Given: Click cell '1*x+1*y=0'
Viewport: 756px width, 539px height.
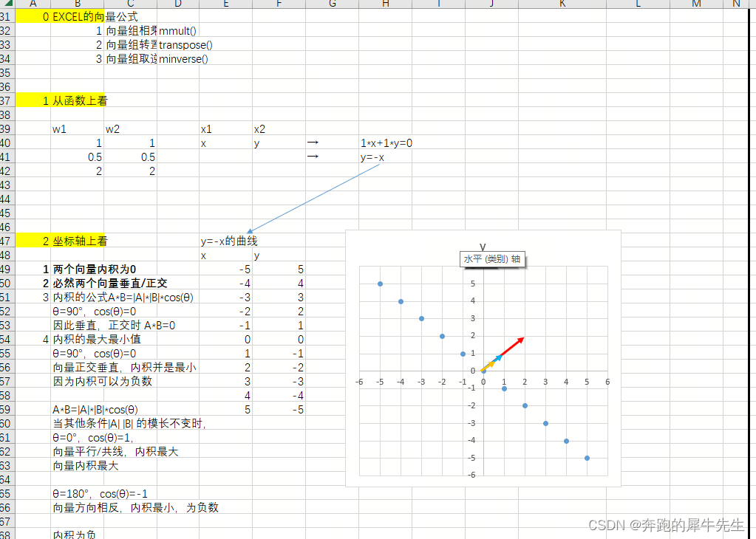Looking at the screenshot, I should coord(386,143).
